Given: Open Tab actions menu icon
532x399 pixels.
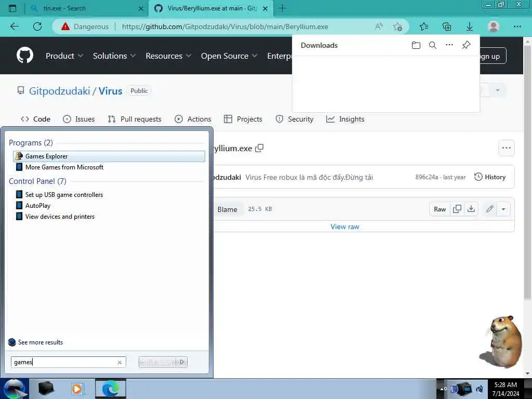Looking at the screenshot, I should 12,8.
